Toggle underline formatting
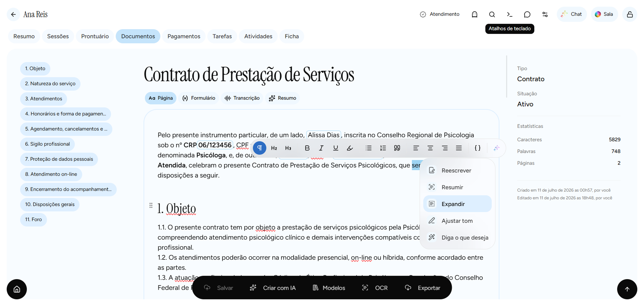 pyautogui.click(x=335, y=148)
